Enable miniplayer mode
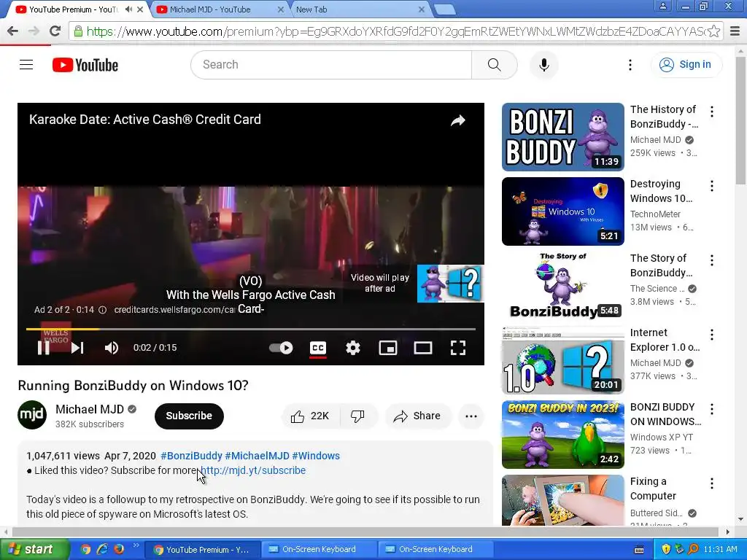 pyautogui.click(x=388, y=348)
